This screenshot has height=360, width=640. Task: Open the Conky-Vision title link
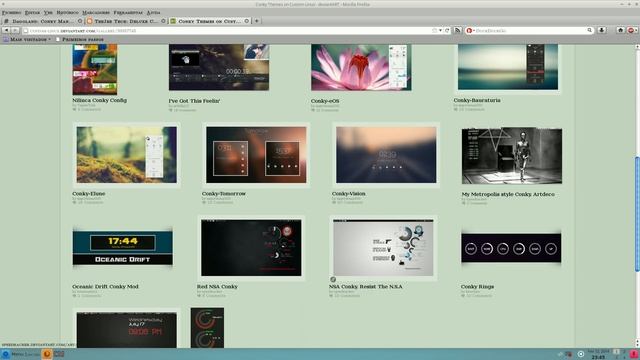coord(349,193)
